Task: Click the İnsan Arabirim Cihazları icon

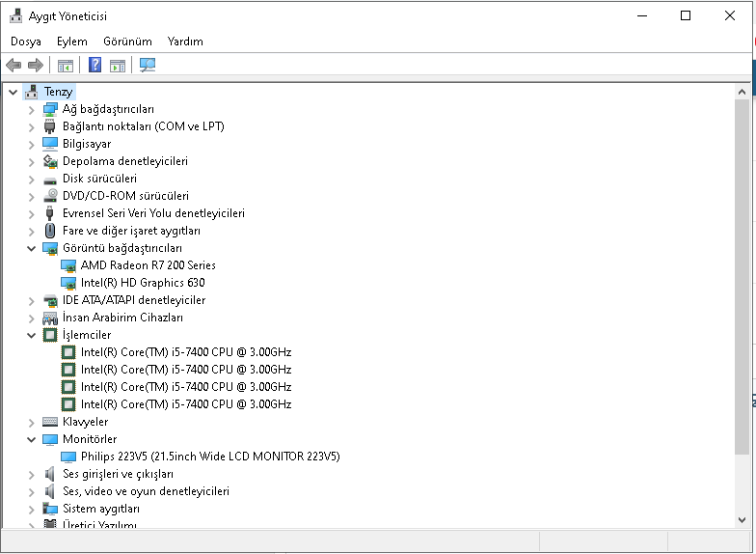Action: click(x=50, y=319)
